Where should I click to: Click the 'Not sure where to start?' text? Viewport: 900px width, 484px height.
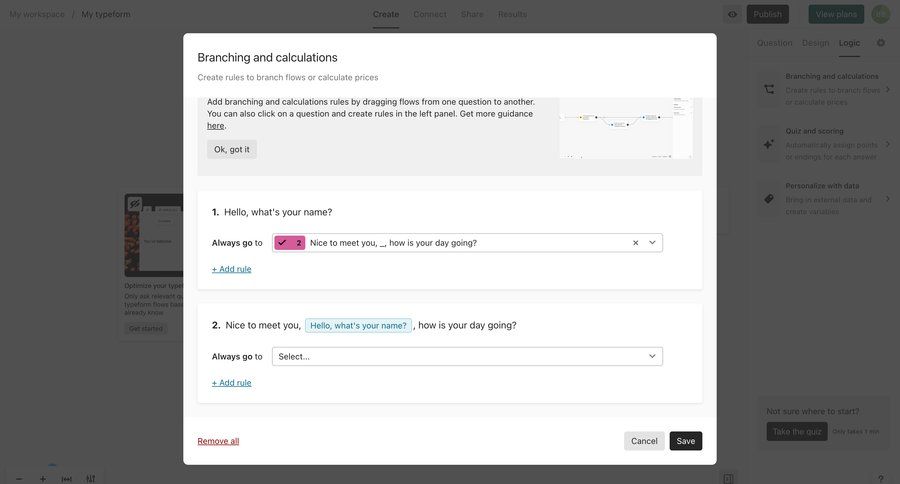(x=813, y=411)
